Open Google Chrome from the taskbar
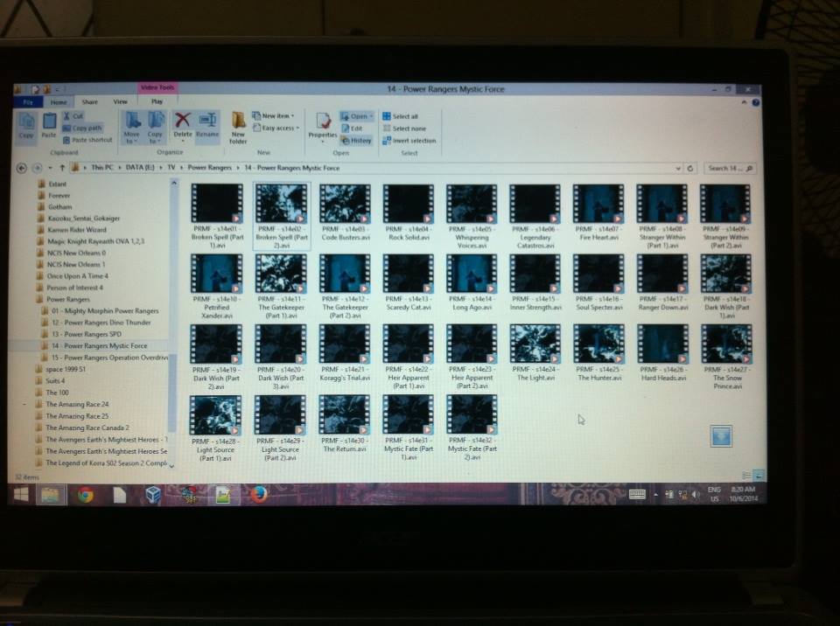The width and height of the screenshot is (840, 626). point(85,495)
